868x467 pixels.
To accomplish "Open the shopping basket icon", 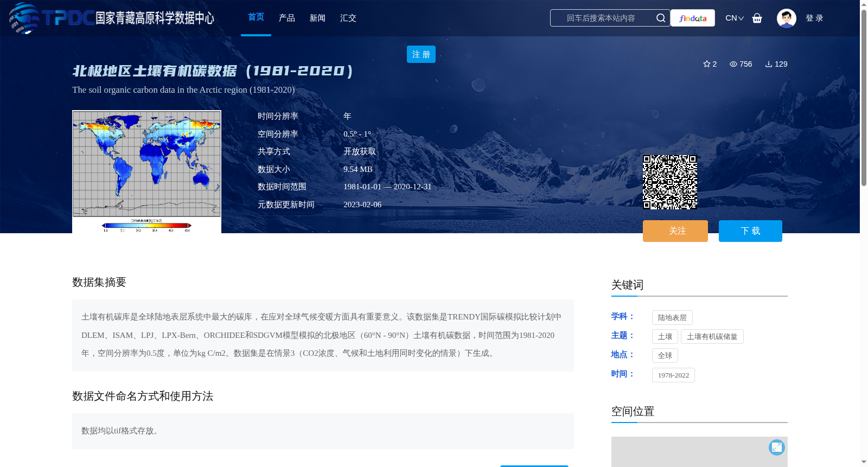I will coord(757,18).
